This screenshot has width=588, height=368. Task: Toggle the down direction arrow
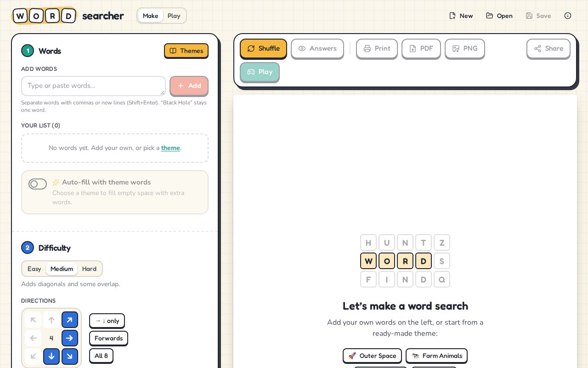point(51,356)
